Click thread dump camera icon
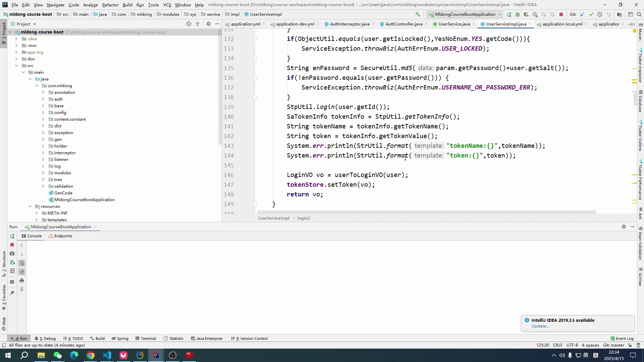 (12, 254)
